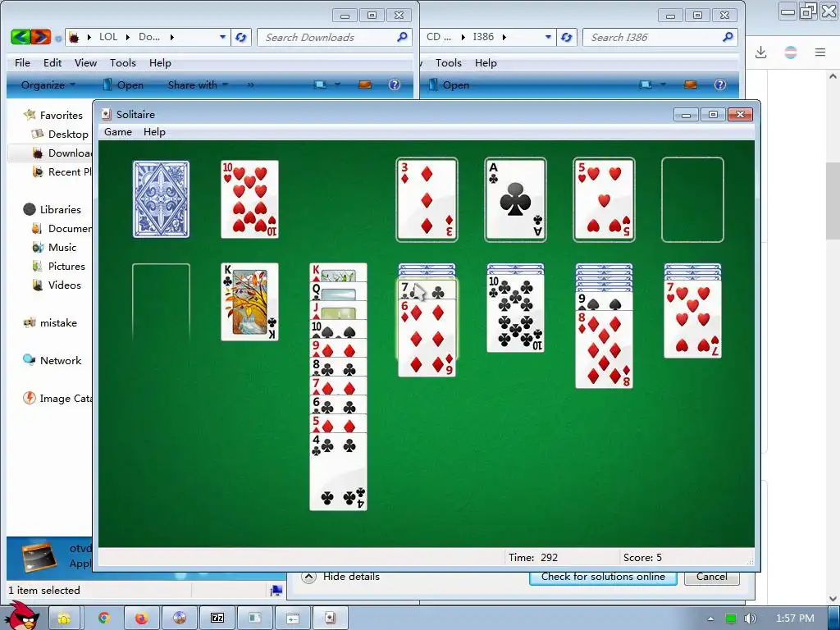Open address history dropdown in Downloads window

223,37
